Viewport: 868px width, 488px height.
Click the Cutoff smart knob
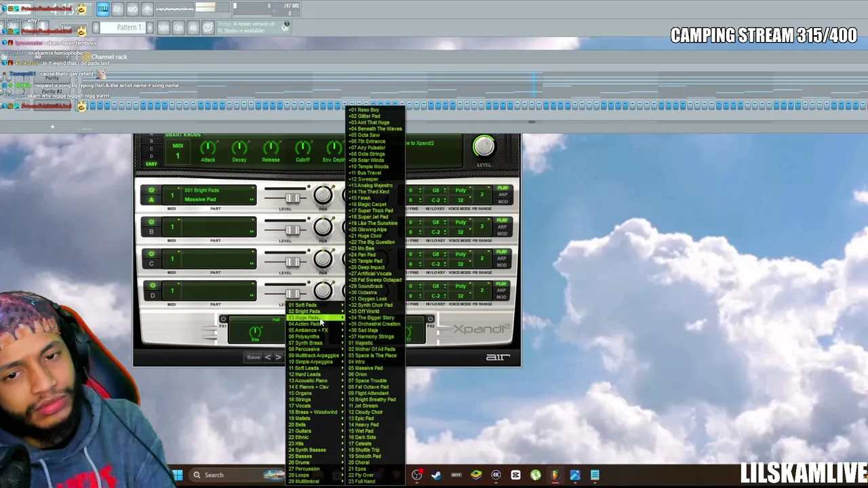pos(302,148)
